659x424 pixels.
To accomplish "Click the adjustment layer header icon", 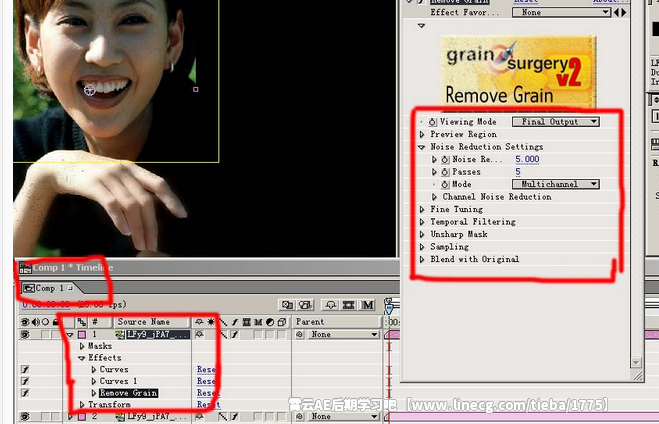I will 270,322.
